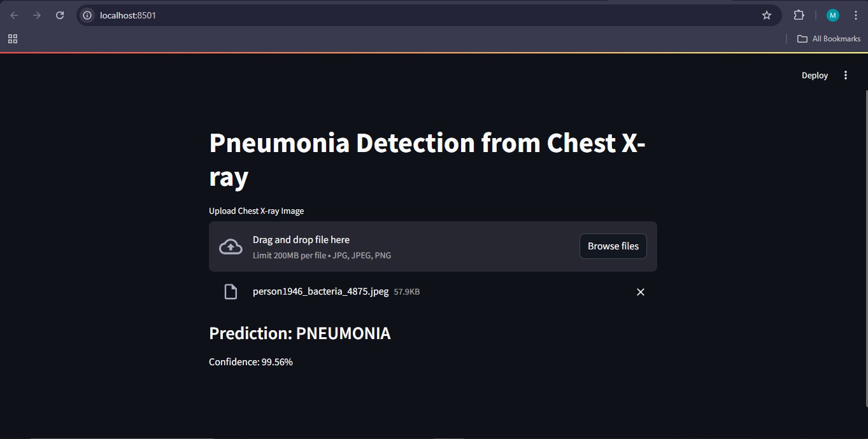
Task: Click the uploaded file's document icon
Action: click(x=231, y=292)
